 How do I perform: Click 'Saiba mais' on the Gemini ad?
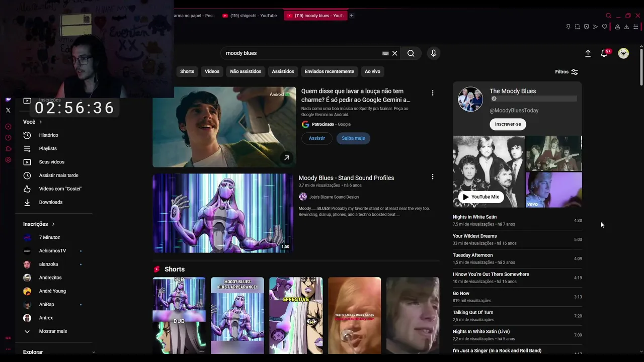point(353,138)
